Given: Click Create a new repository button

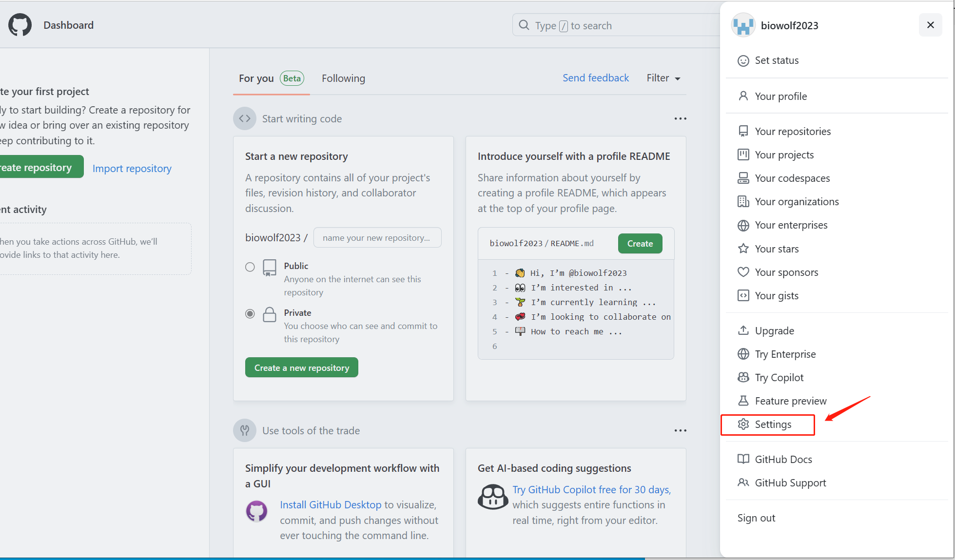Looking at the screenshot, I should coord(301,367).
